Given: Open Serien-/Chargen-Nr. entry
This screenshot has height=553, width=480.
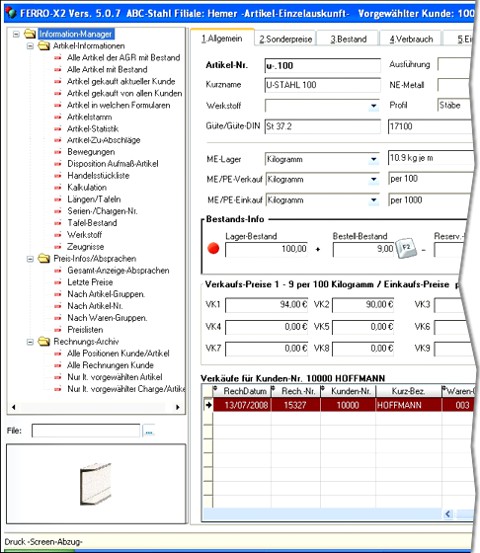Looking at the screenshot, I should pyautogui.click(x=102, y=211).
